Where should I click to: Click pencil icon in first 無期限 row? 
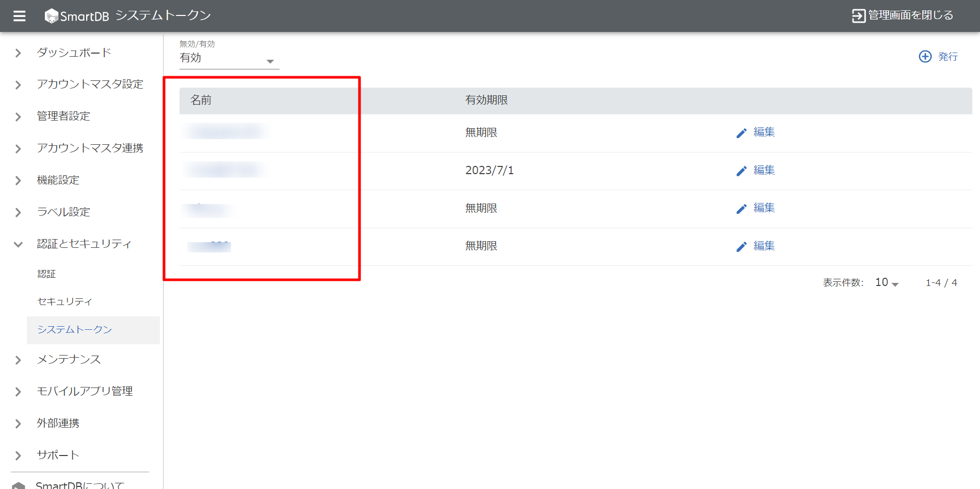pos(741,133)
